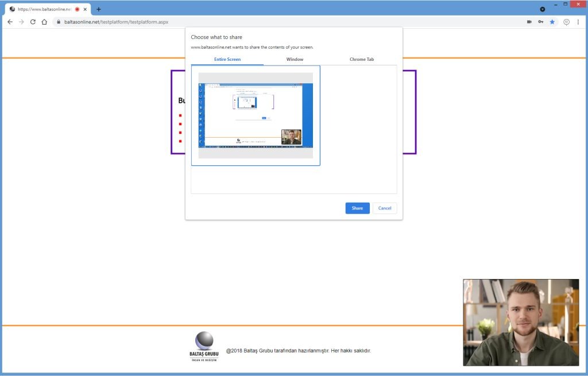Open the saved passwords key icon
Image resolution: width=588 pixels, height=376 pixels.
point(540,22)
